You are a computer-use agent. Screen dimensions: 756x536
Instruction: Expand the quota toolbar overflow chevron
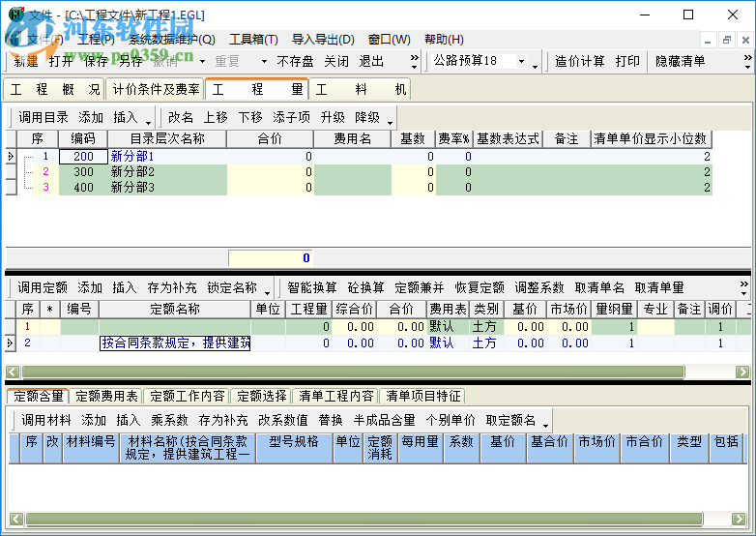tap(744, 288)
